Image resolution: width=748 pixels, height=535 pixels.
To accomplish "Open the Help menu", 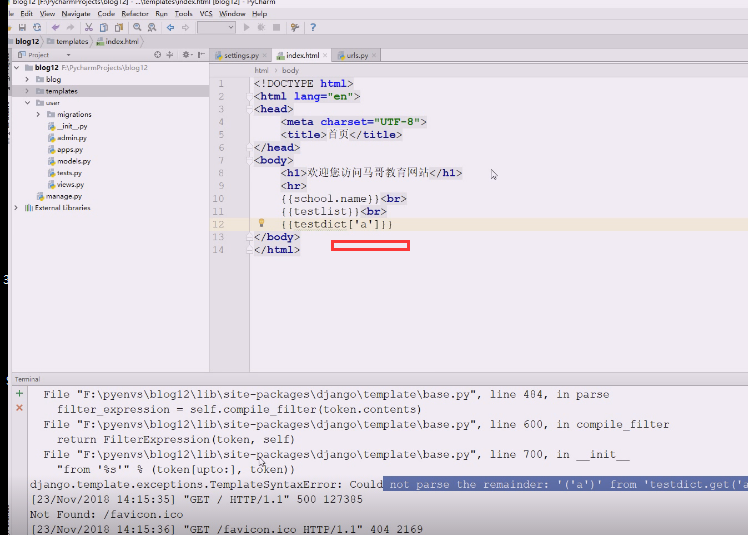I will click(260, 14).
